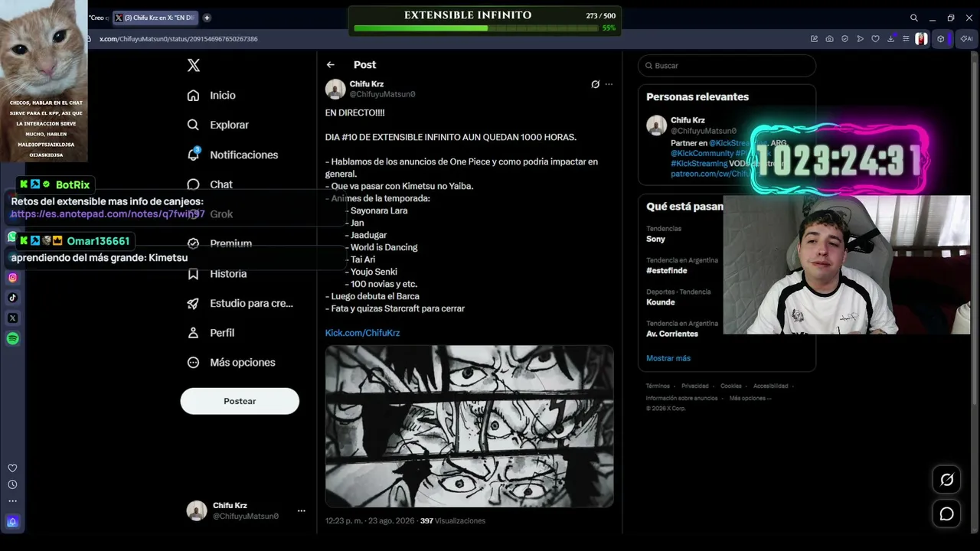Open Chifu Krz profile under Personas relevantes
Image resolution: width=980 pixels, height=551 pixels.
688,120
